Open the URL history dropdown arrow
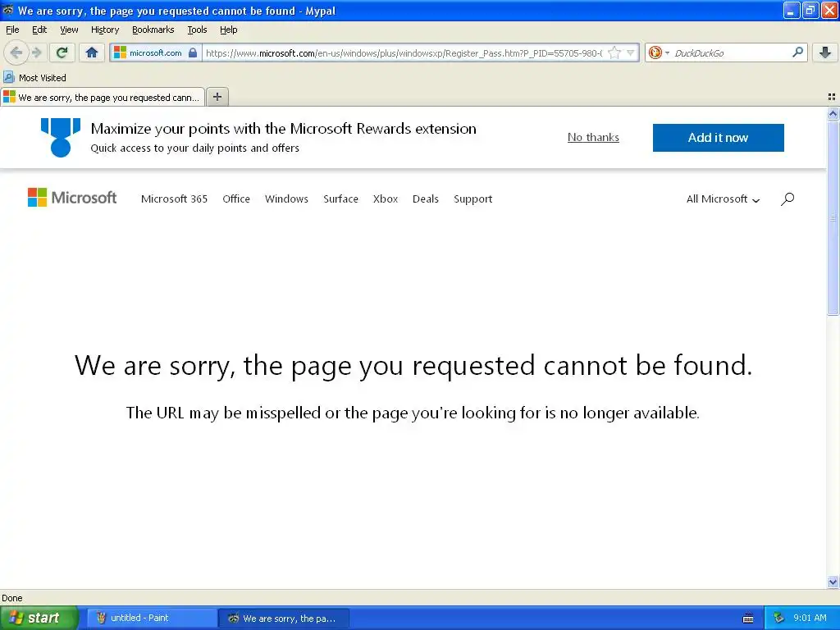The height and width of the screenshot is (630, 840). [631, 52]
